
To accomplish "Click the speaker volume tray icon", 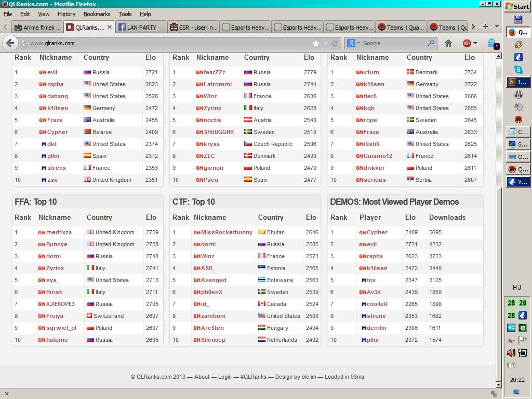I will pos(511,365).
